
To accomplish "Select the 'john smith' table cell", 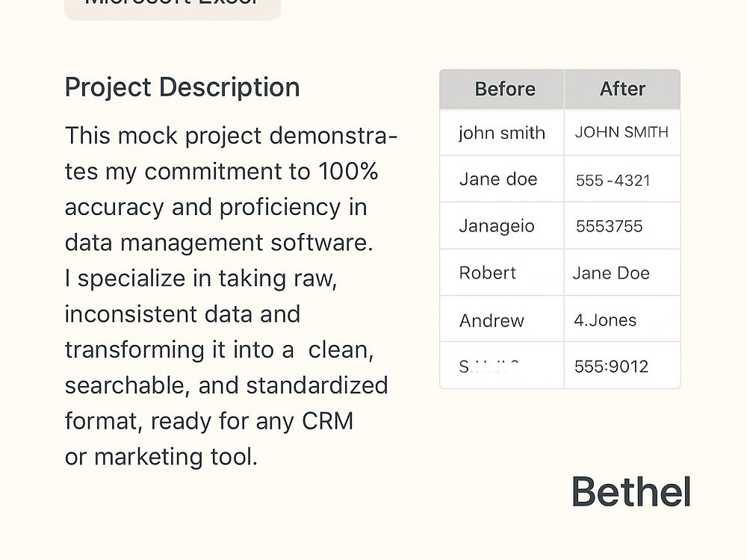I will pos(502,133).
